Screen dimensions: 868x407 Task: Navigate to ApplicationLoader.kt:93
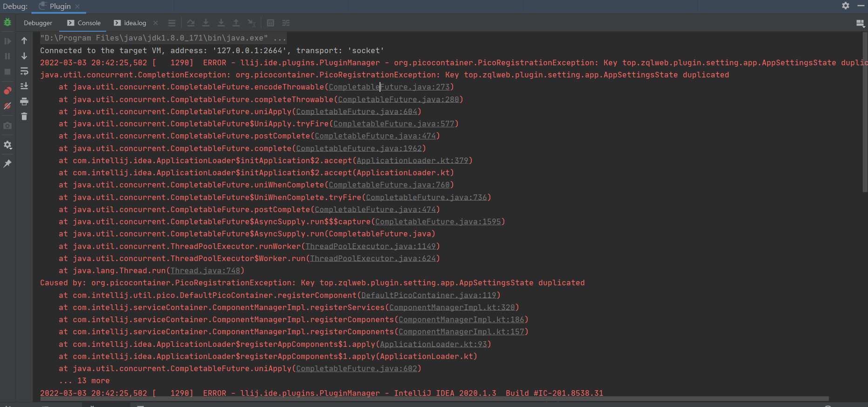coord(434,344)
